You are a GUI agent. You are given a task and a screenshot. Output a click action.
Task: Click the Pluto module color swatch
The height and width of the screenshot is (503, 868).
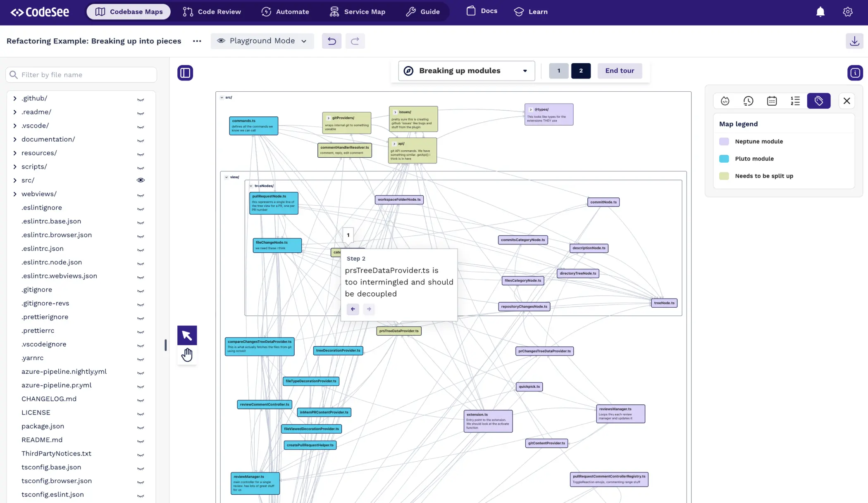click(x=724, y=159)
